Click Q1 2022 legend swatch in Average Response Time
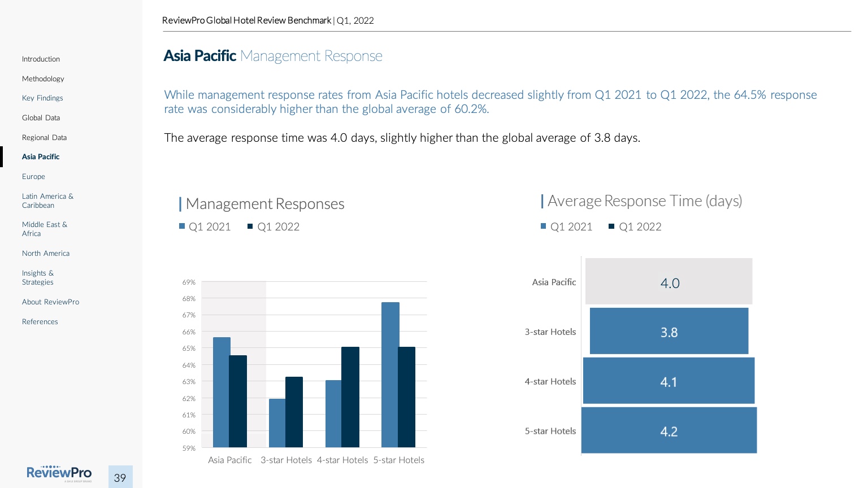 [x=611, y=226]
